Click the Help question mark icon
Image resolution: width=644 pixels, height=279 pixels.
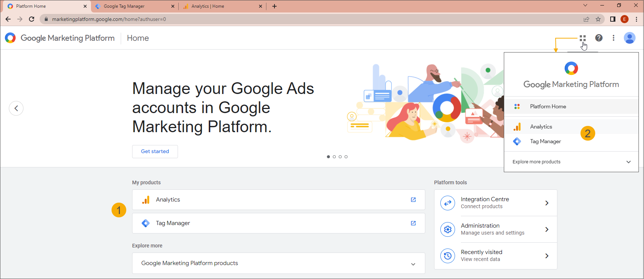tap(598, 38)
